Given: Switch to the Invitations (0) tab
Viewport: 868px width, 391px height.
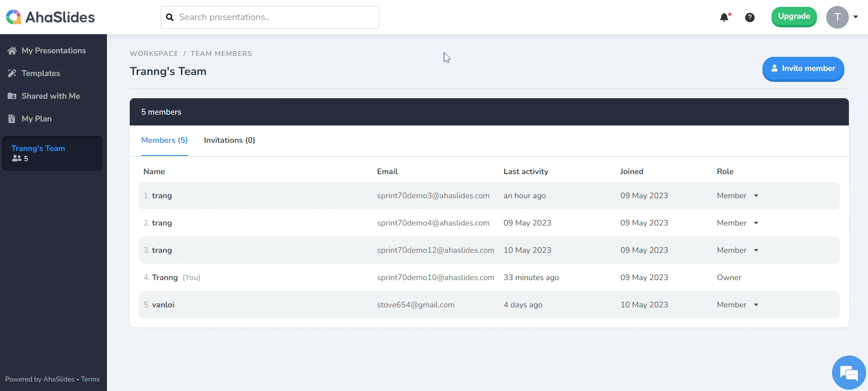Looking at the screenshot, I should pos(229,140).
